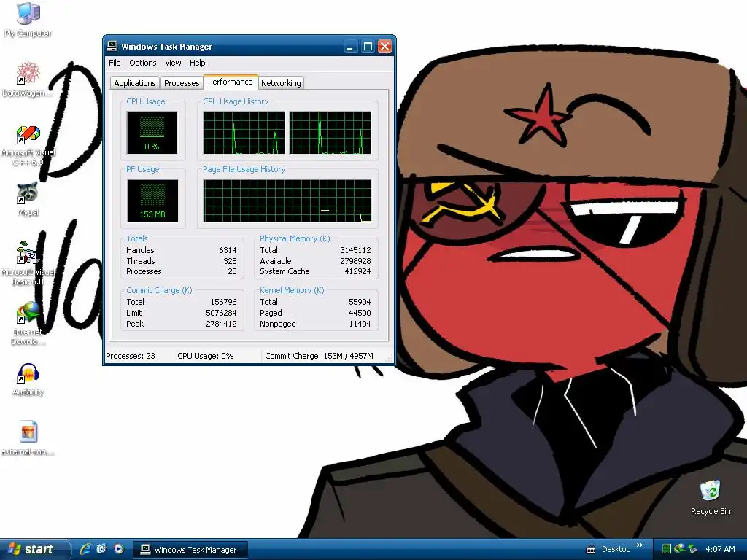Click the Physical Memory Total 3145112

click(355, 250)
